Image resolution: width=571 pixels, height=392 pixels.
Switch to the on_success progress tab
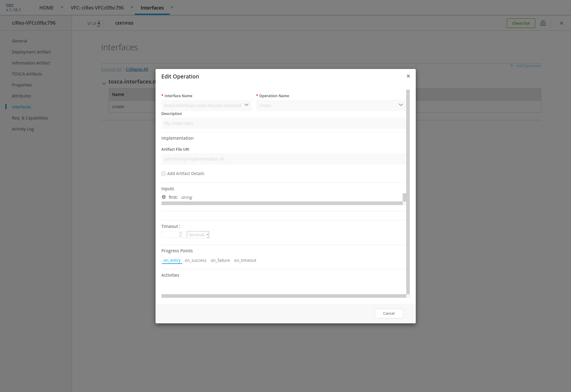point(195,260)
